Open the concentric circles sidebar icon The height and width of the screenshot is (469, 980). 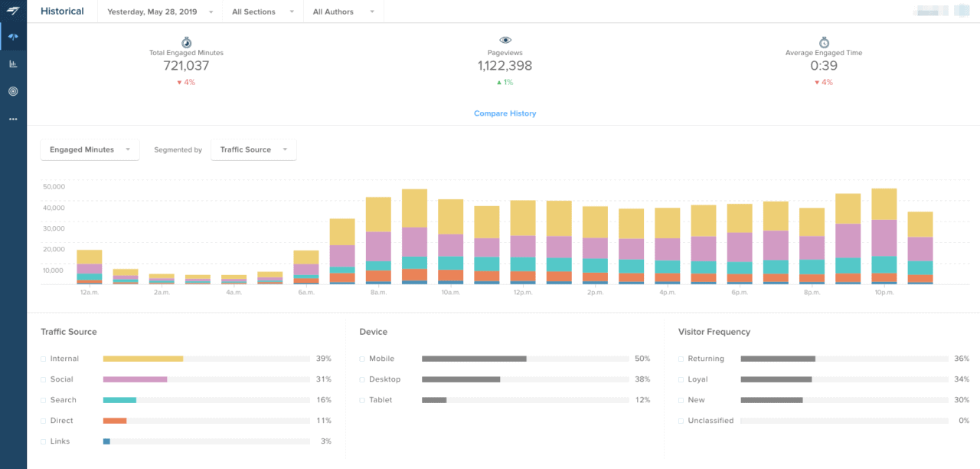[x=12, y=91]
